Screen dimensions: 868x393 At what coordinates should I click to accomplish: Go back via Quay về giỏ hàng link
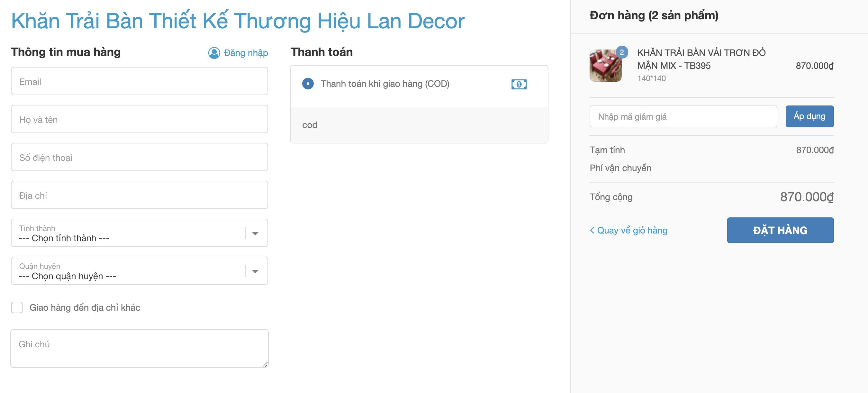tap(632, 230)
